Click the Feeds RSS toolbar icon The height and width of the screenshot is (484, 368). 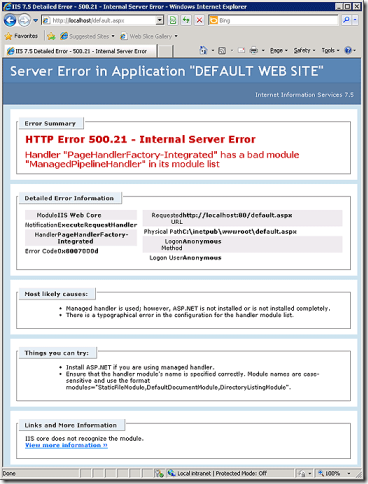(222, 51)
